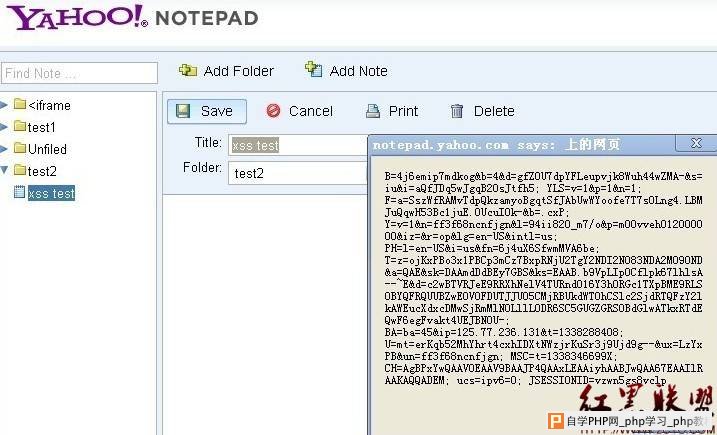Click the folder icon beside test2
The width and height of the screenshot is (717, 435).
pyautogui.click(x=20, y=170)
